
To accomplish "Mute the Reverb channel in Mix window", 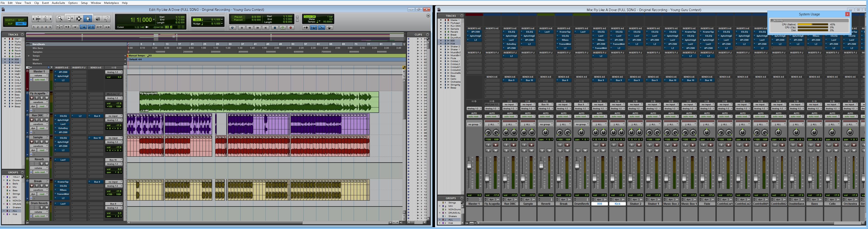I will pyautogui.click(x=549, y=150).
